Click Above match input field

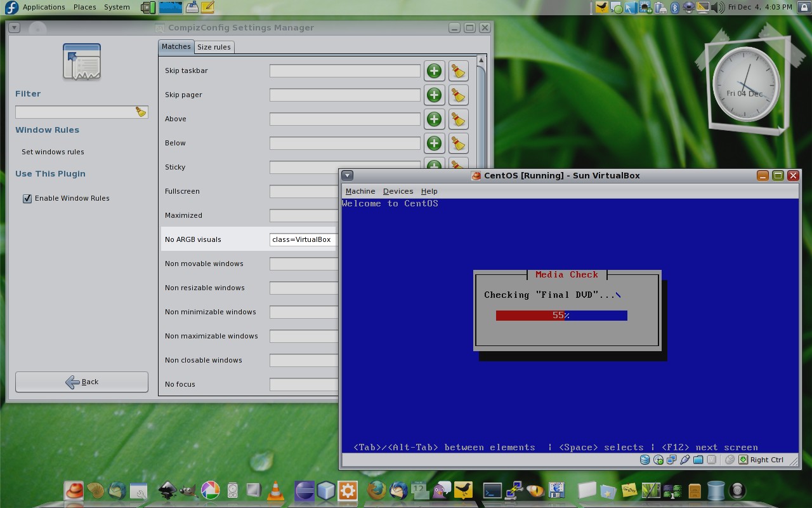344,119
